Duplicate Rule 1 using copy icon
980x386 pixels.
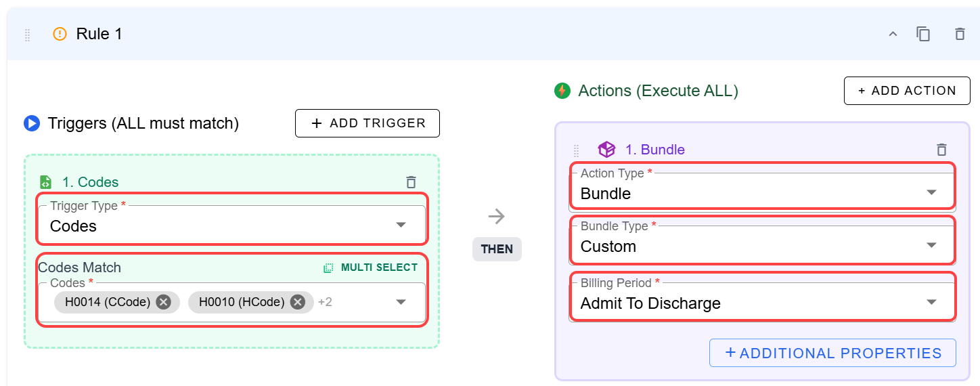point(923,34)
